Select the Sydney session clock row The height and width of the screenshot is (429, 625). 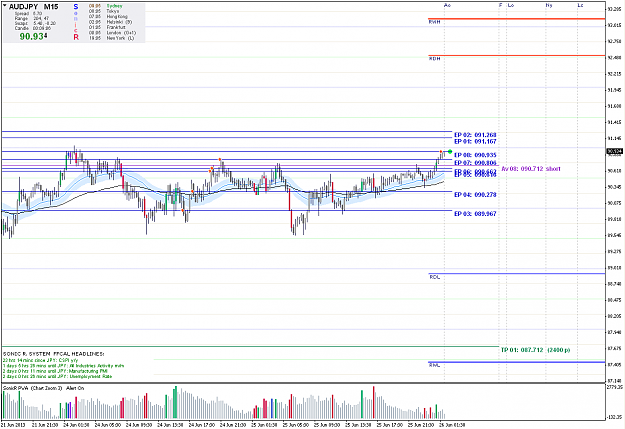[x=106, y=6]
